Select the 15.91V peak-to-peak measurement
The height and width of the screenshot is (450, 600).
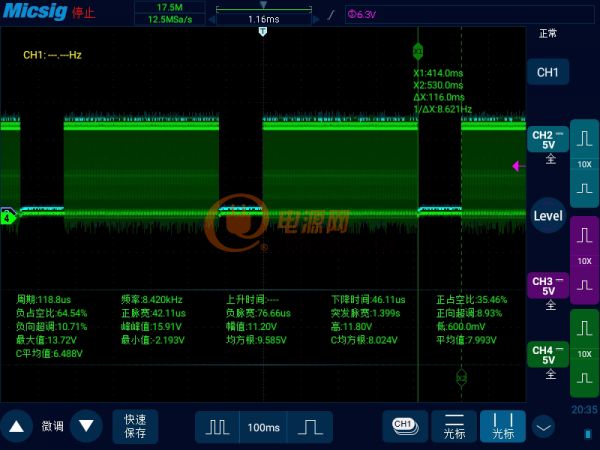coord(151,327)
